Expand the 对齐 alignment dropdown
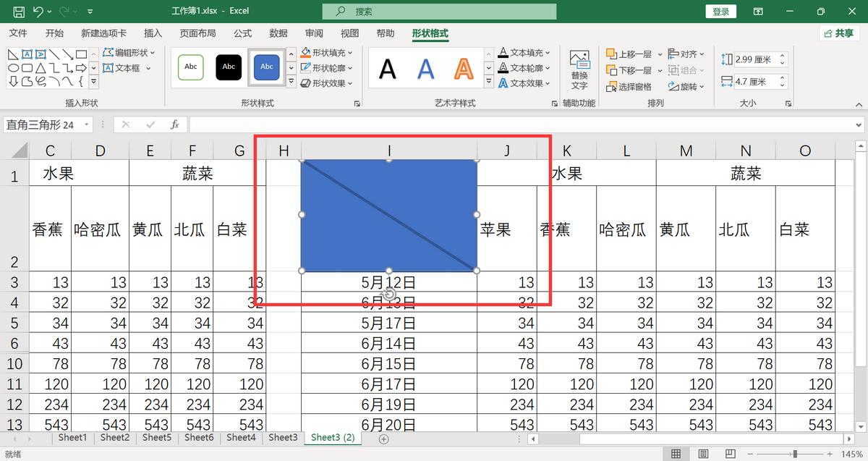The image size is (868, 461). click(x=701, y=54)
